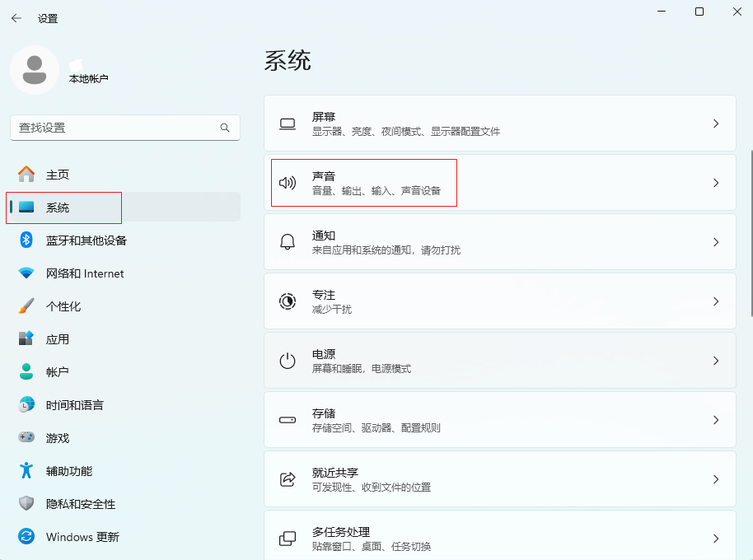Expand the 通知 row chevron
This screenshot has width=753, height=560.
click(x=716, y=242)
